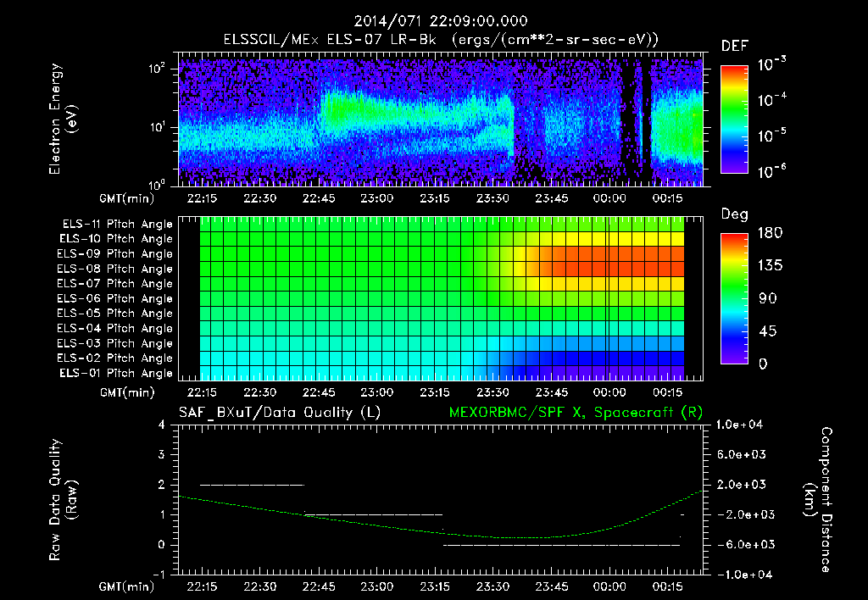Select the ELS-07 Pitch Angle row label
868x600 pixels.
tap(115, 283)
